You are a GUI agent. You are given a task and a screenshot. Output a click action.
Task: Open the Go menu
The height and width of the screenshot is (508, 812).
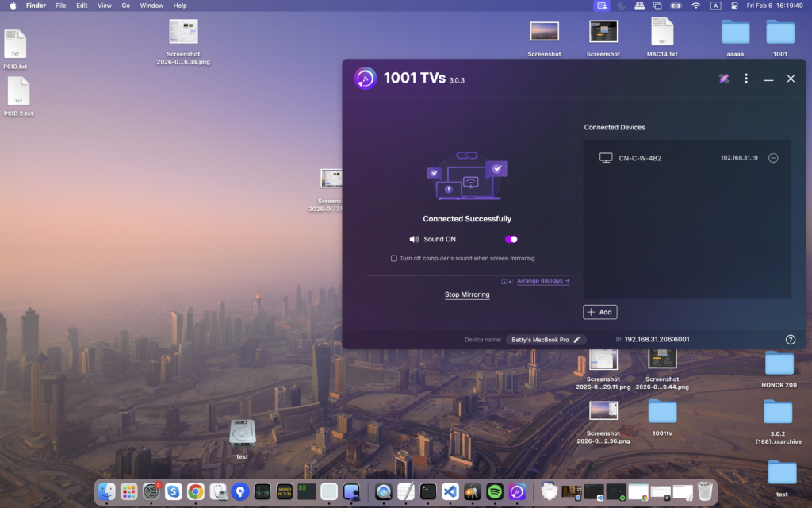[126, 6]
